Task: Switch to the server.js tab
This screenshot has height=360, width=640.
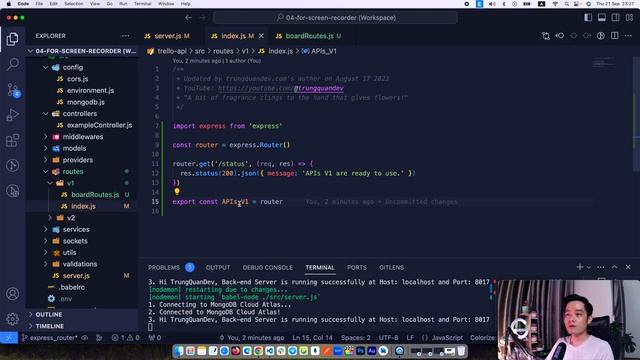Action: 167,36
